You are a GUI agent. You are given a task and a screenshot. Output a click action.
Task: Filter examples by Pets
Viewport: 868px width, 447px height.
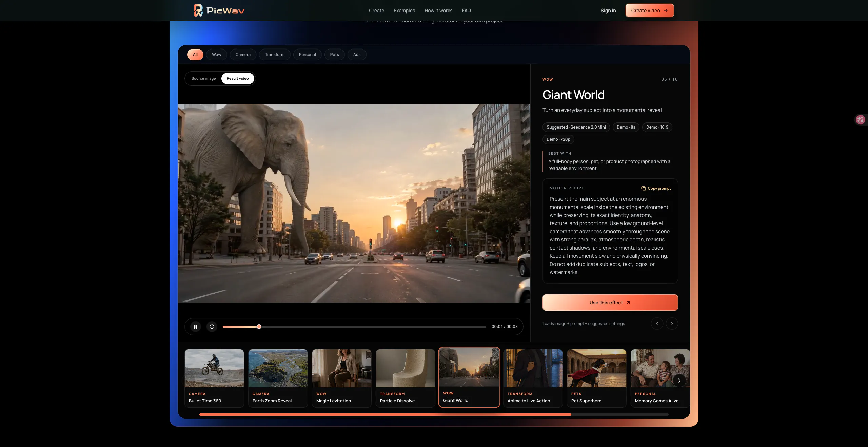point(335,55)
